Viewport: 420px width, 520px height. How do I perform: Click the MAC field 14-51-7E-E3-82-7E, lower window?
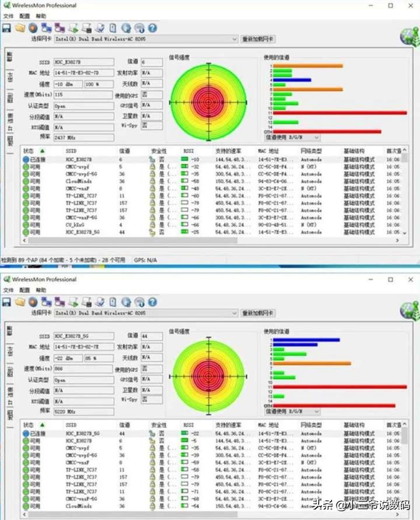pos(83,347)
